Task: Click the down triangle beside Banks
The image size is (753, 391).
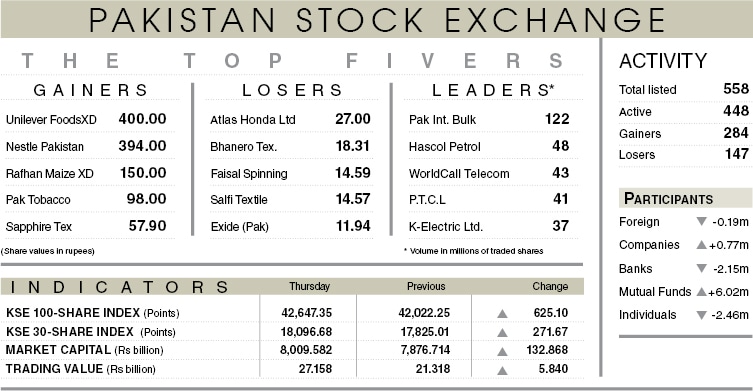Action: [702, 269]
